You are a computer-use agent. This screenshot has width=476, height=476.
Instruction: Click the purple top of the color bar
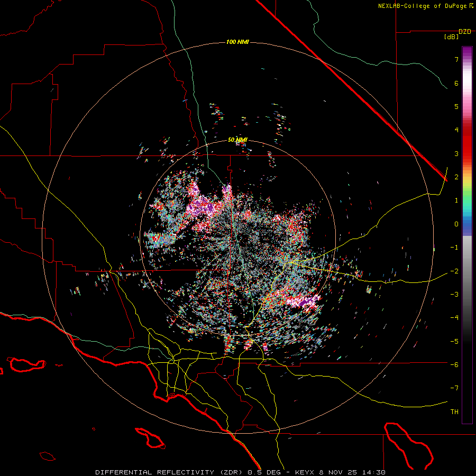tap(467, 52)
